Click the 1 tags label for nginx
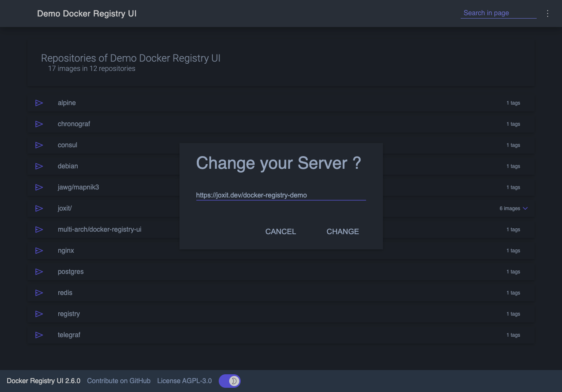The width and height of the screenshot is (562, 392). pos(513,251)
